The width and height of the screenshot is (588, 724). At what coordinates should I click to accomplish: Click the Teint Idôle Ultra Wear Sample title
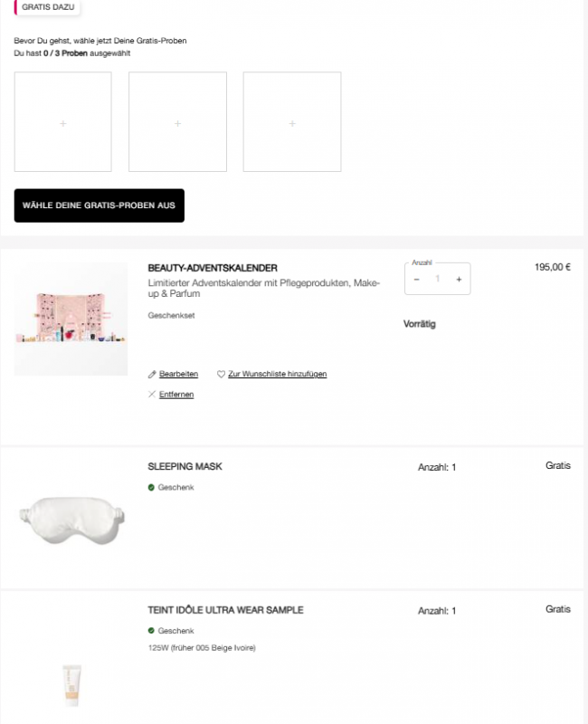(225, 610)
